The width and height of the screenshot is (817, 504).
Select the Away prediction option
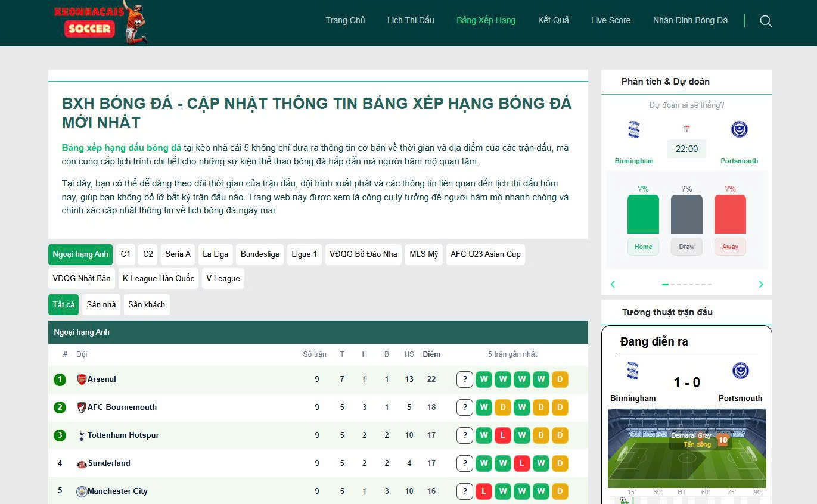point(730,247)
